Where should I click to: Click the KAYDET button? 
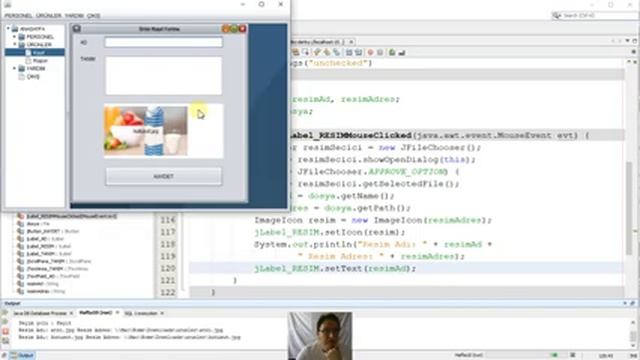pos(164,176)
